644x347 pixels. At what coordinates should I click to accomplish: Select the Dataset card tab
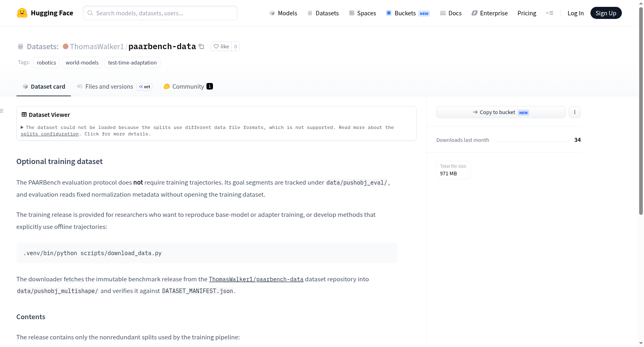pos(44,87)
